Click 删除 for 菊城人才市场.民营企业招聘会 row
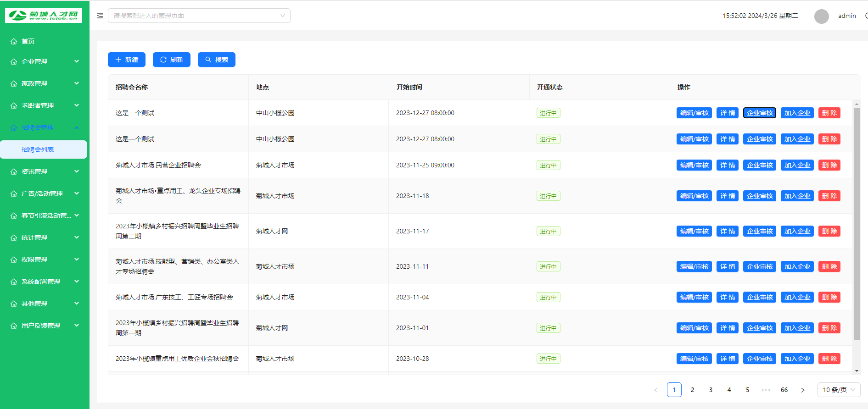 (x=829, y=165)
